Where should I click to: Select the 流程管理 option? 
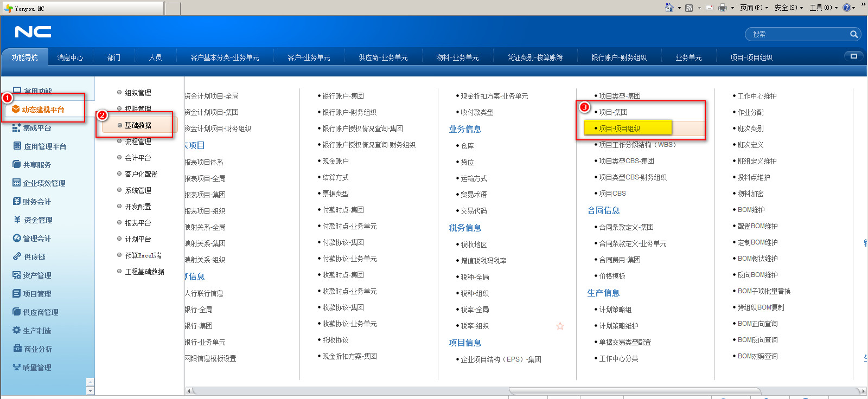tap(138, 141)
